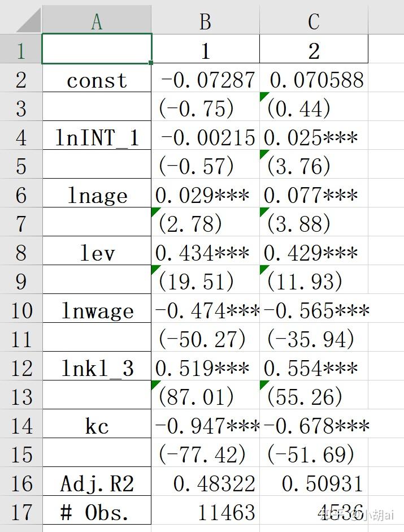Viewport: 404px width, 532px height.
Task: Select row 4 header
Action: point(21,135)
